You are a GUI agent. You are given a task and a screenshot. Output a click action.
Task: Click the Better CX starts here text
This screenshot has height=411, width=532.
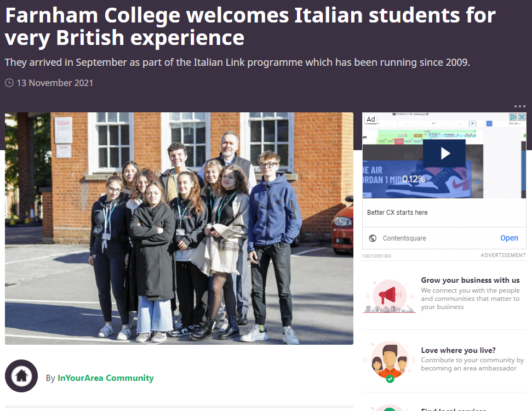point(397,213)
